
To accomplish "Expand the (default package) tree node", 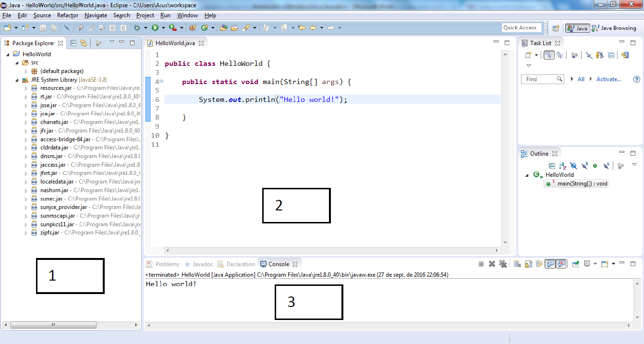I will point(26,71).
